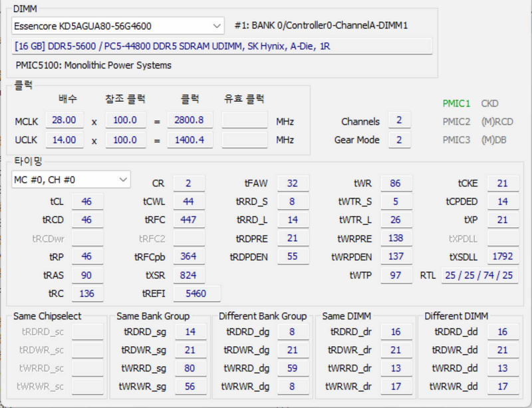Screen dimensions: 532x408
Task: Click the green PMIC1 indicator
Action: pos(456,103)
